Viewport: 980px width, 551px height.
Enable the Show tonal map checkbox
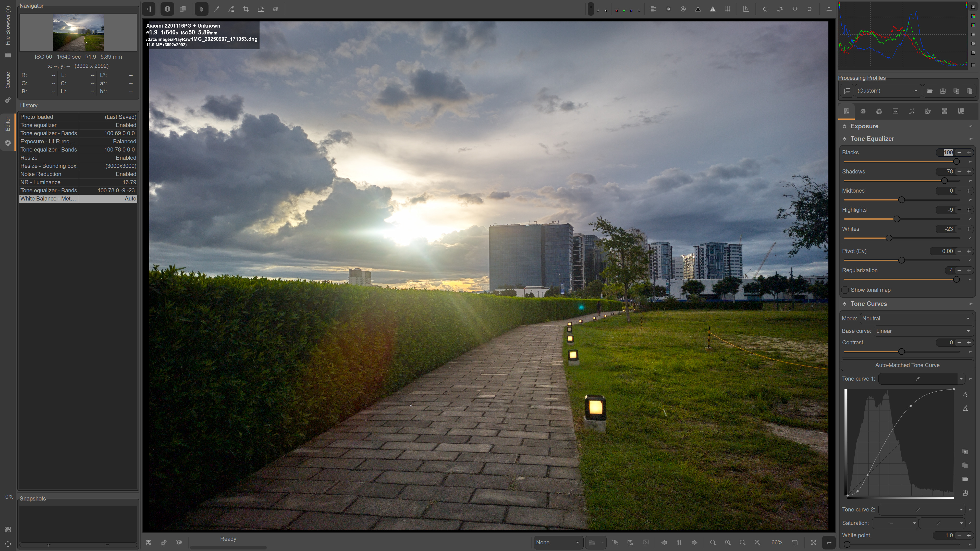coord(845,290)
